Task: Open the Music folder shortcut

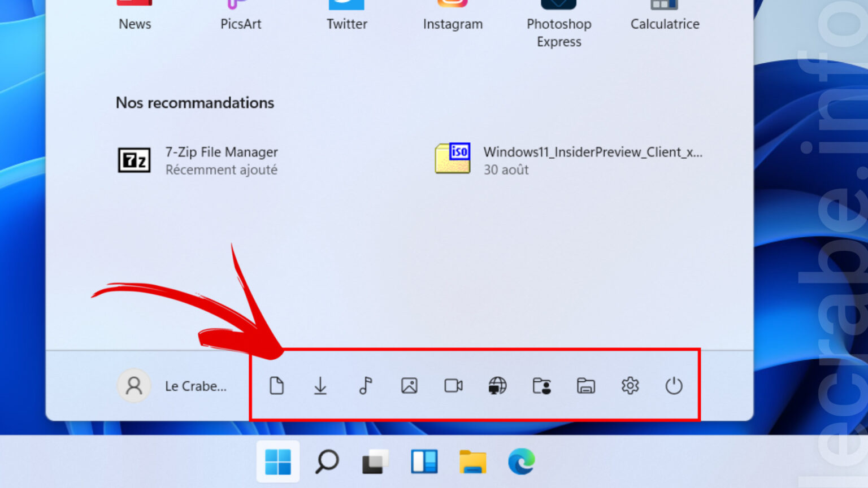Action: [x=364, y=386]
